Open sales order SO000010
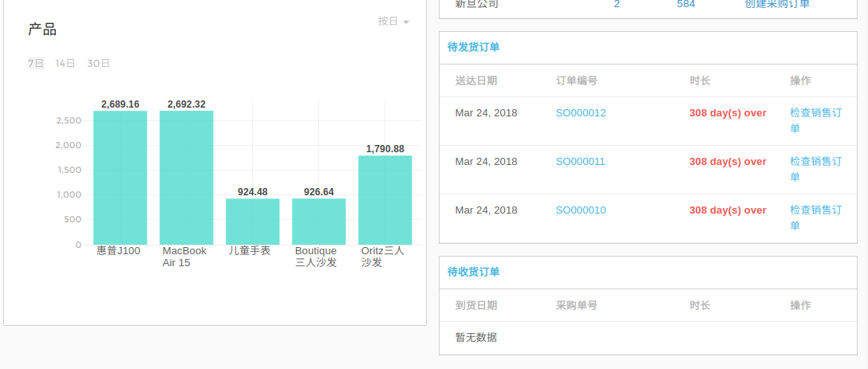This screenshot has width=868, height=369. click(x=581, y=210)
